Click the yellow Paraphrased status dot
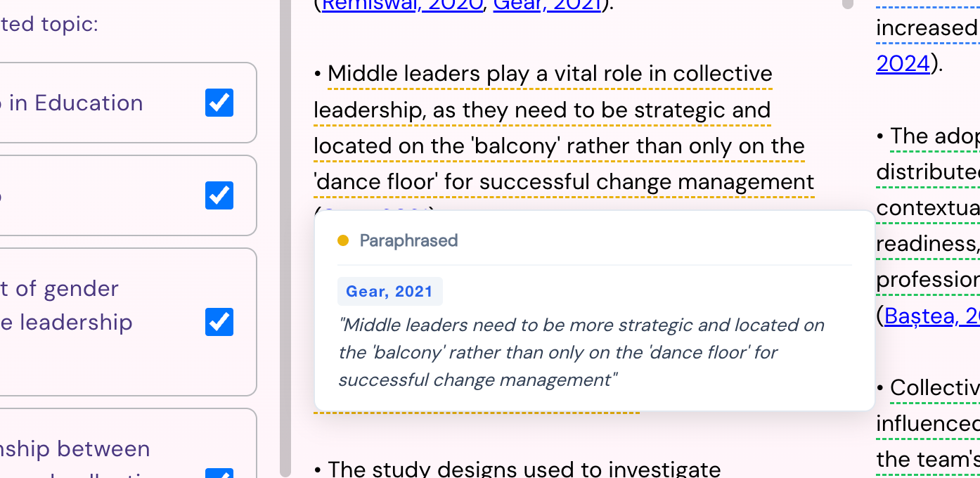 click(x=343, y=240)
